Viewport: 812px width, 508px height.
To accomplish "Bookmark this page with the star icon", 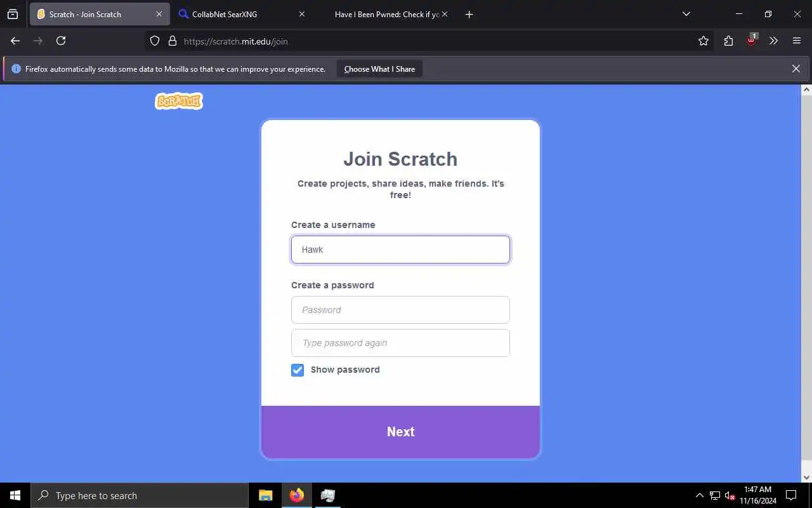I will (x=704, y=41).
